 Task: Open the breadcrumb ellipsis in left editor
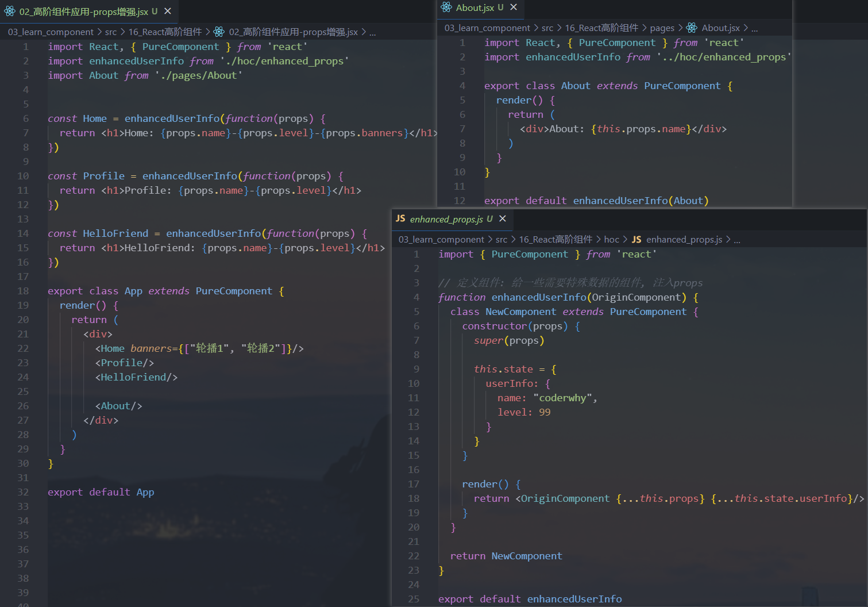(x=372, y=32)
